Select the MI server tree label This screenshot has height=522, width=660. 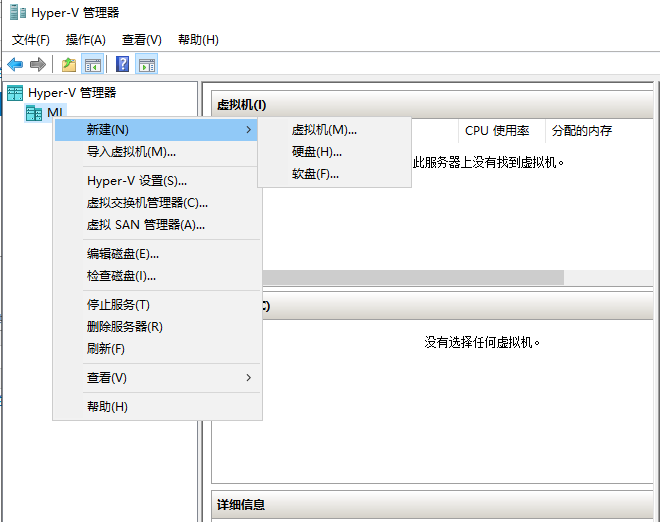pyautogui.click(x=55, y=112)
